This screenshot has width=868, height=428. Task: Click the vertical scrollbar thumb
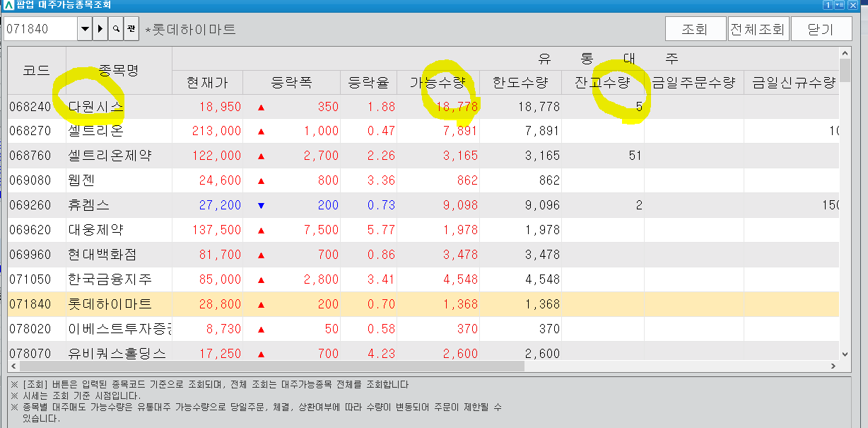(845, 71)
